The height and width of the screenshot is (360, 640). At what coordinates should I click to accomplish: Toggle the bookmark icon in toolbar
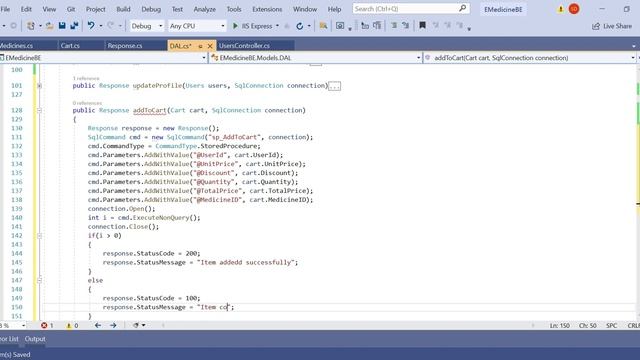point(422,26)
